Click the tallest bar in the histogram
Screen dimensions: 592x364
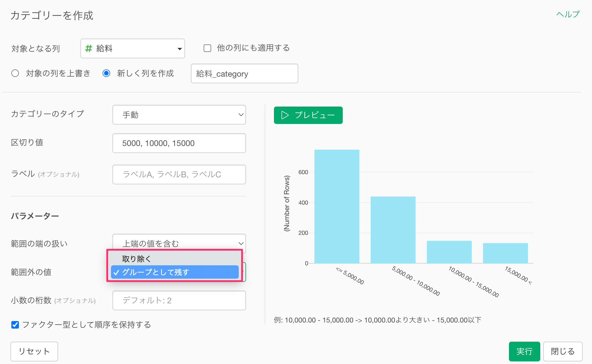tap(337, 206)
